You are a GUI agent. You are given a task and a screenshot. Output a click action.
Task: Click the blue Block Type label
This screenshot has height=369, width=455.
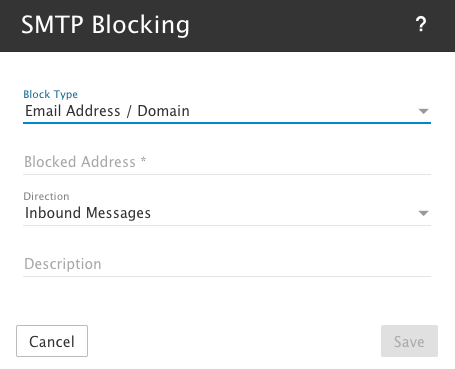tap(51, 94)
